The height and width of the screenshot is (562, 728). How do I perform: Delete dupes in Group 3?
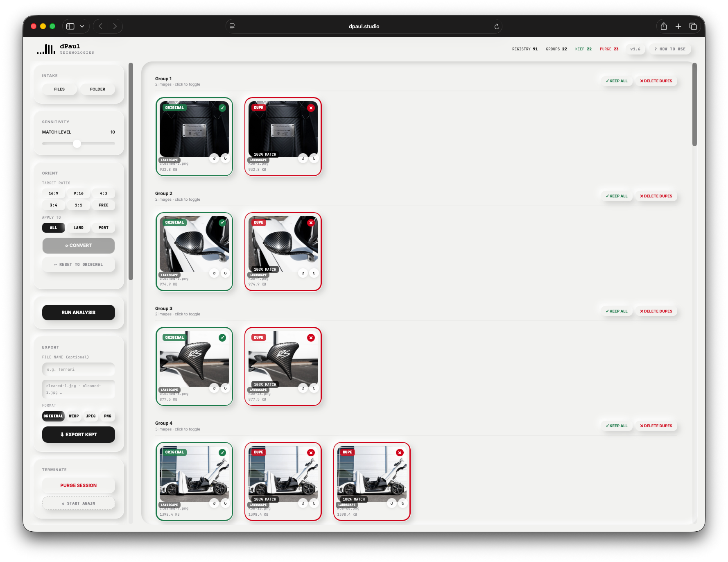click(656, 311)
